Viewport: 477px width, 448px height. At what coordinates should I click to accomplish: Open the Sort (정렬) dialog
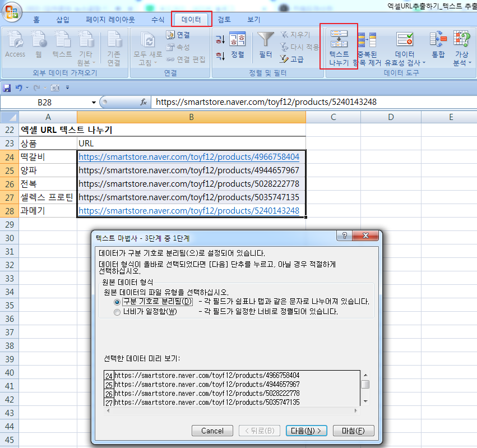tap(237, 44)
